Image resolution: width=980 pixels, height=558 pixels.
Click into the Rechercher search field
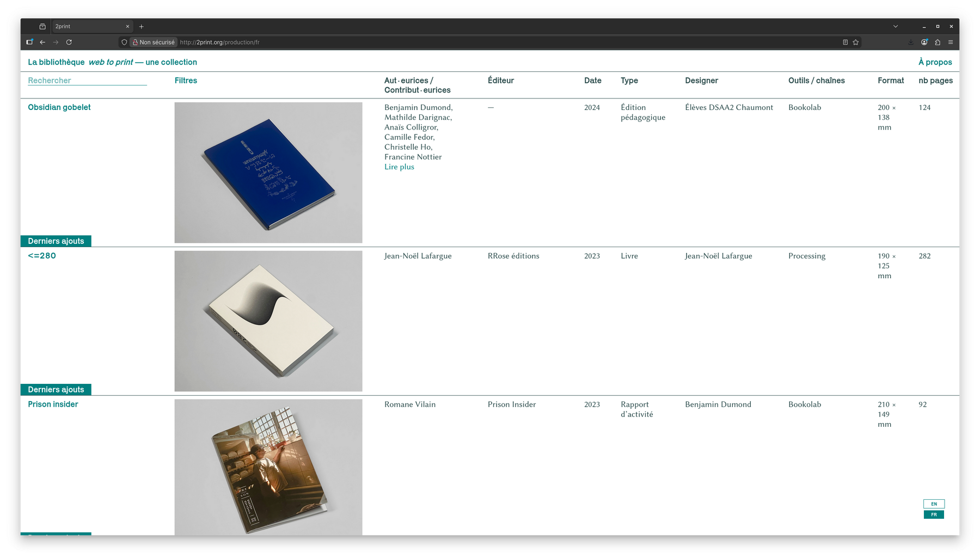tap(87, 81)
